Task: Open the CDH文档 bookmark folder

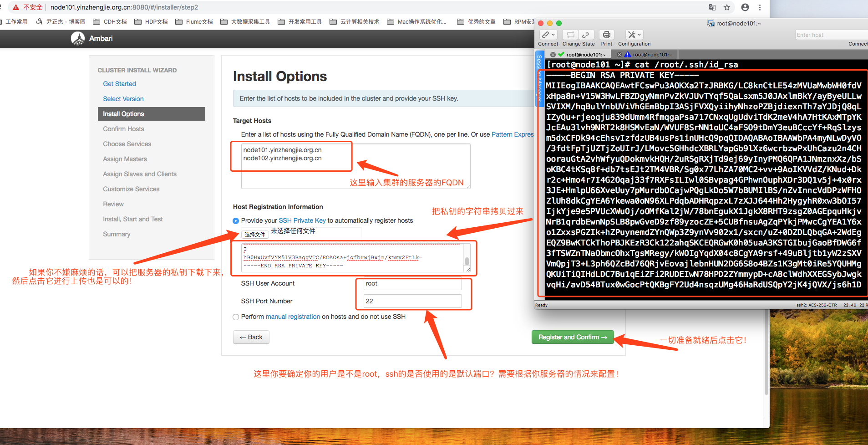Action: coord(110,21)
